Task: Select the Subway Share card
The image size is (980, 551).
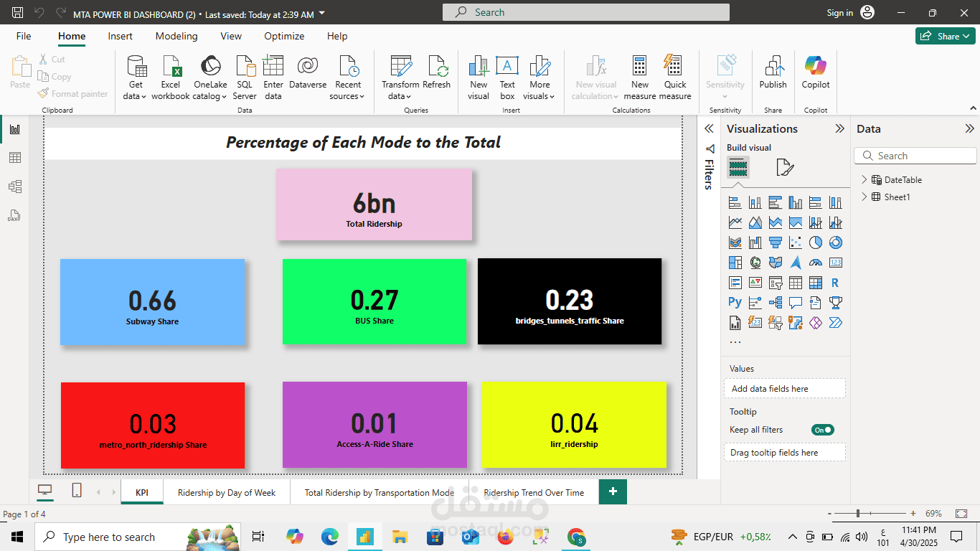Action: pyautogui.click(x=153, y=302)
